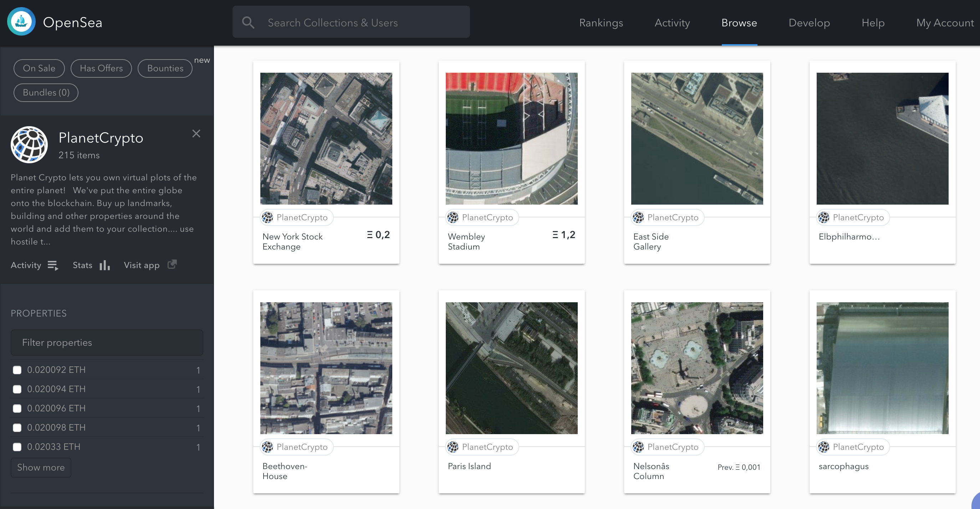Check the 0.020096 ETH property checkbox
This screenshot has height=509, width=980.
tap(17, 408)
